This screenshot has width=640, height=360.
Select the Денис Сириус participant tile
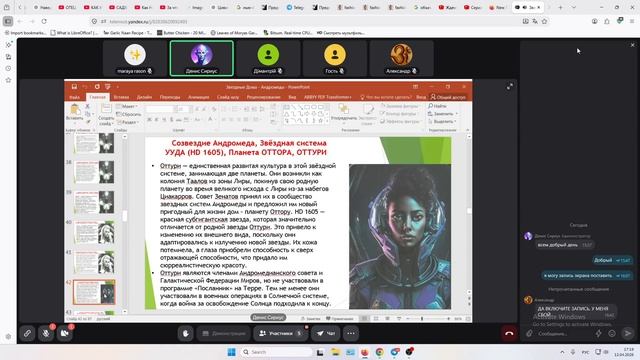pos(202,58)
